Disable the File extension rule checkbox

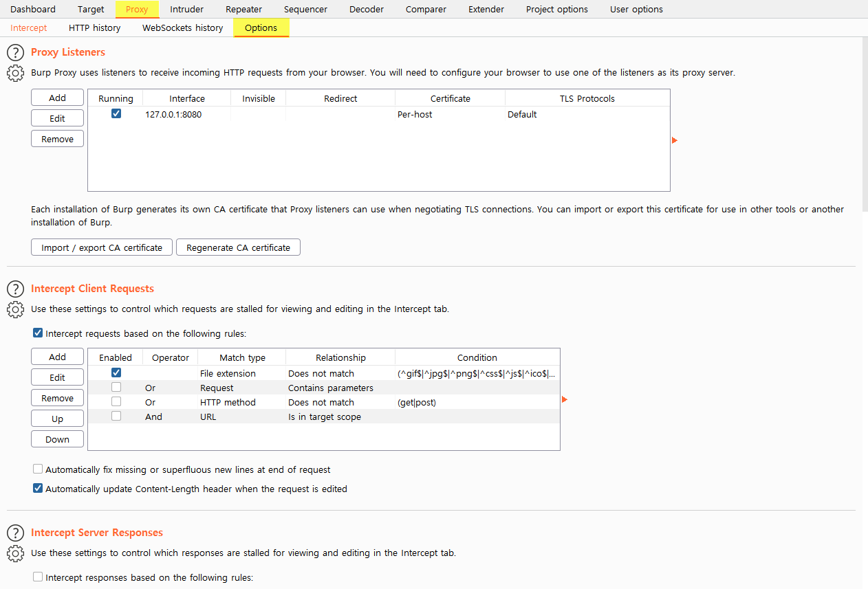click(x=116, y=373)
